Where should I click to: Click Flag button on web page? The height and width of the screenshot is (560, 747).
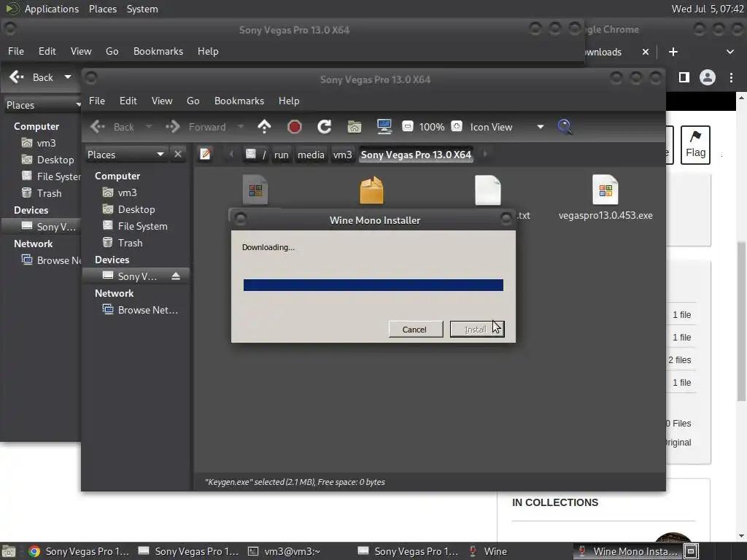click(x=695, y=145)
